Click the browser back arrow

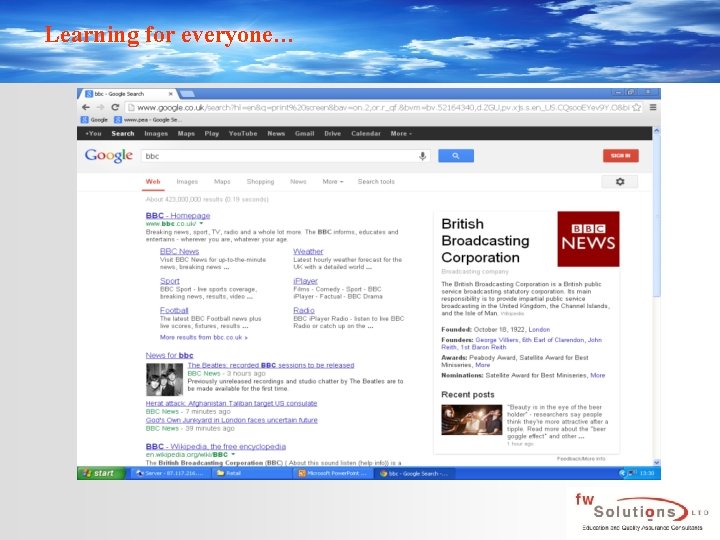(86, 107)
